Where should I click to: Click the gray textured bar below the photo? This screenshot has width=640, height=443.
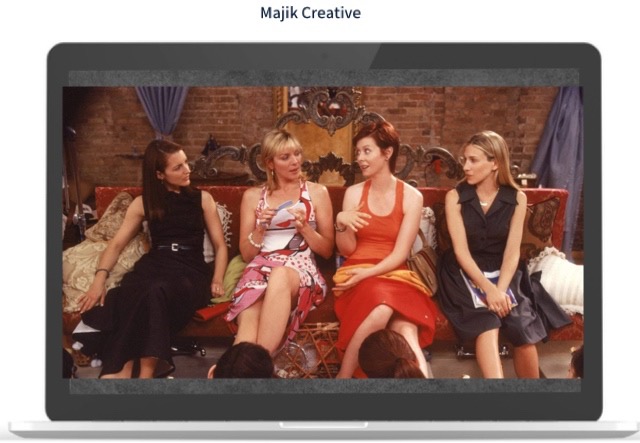tap(322, 386)
